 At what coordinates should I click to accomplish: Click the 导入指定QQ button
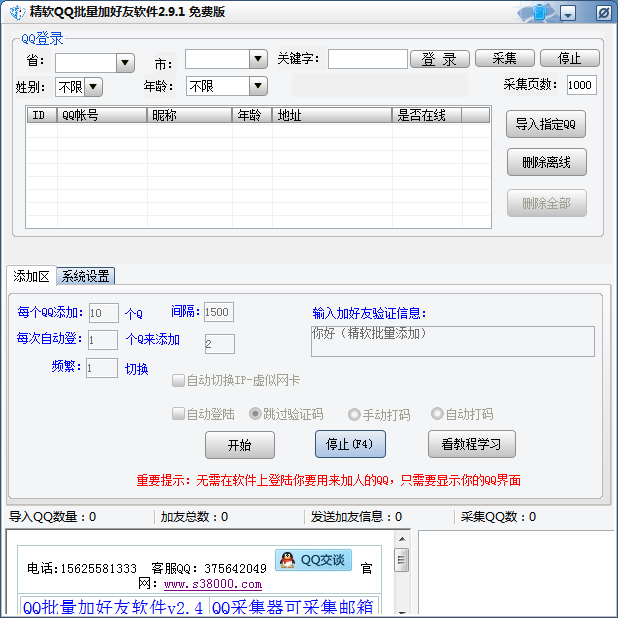pyautogui.click(x=546, y=124)
